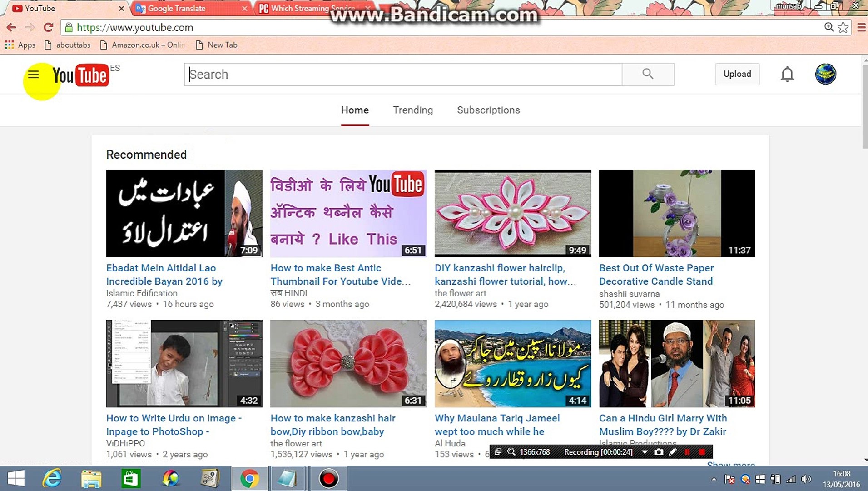Screen dimensions: 868x491
Task: Open Best Antic Thumbnail video title
Action: tap(341, 275)
